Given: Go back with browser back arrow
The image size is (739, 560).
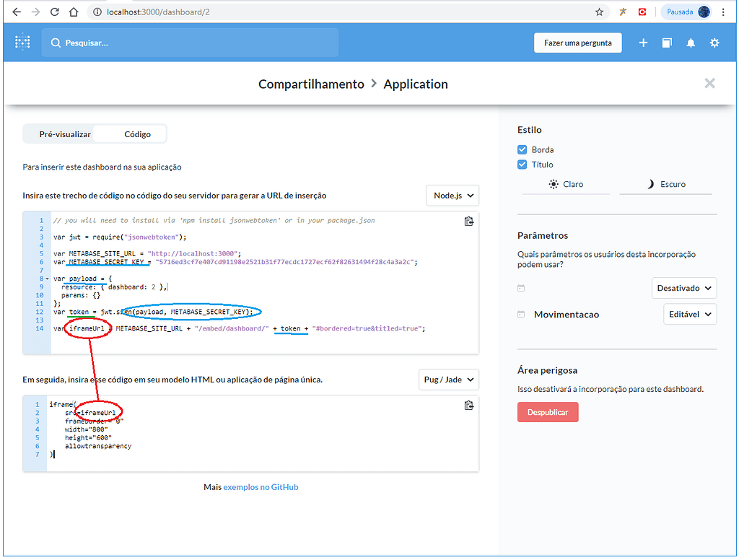Looking at the screenshot, I should 17,12.
